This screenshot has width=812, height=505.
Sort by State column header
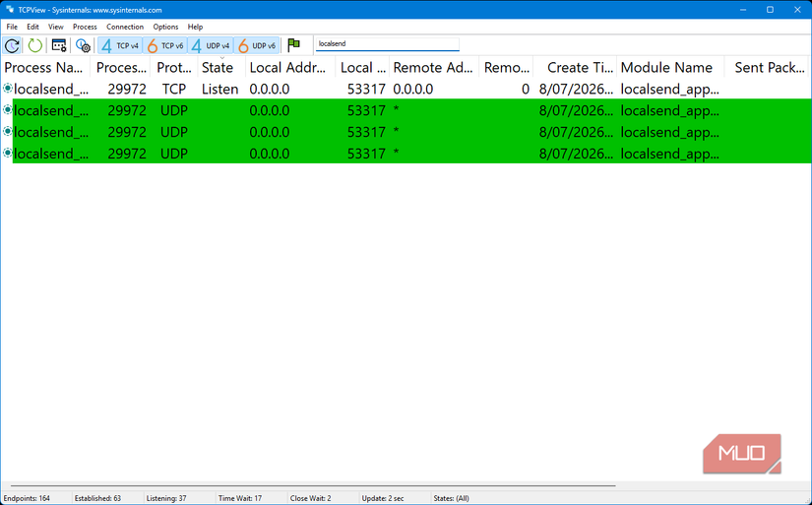(221, 67)
